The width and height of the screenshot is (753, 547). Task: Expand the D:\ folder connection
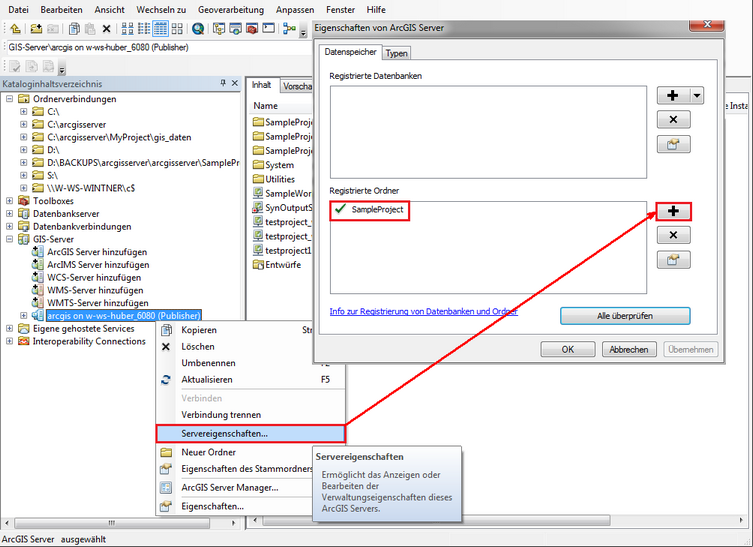[23, 149]
